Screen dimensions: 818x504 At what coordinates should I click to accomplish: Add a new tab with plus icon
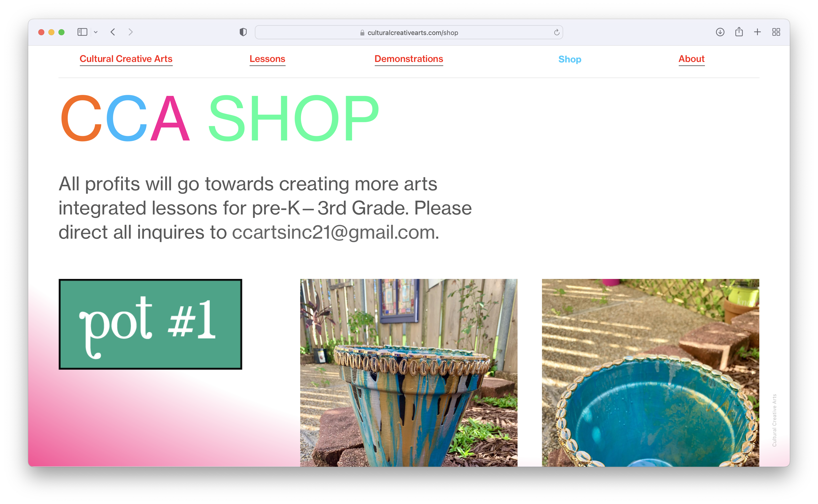(757, 32)
